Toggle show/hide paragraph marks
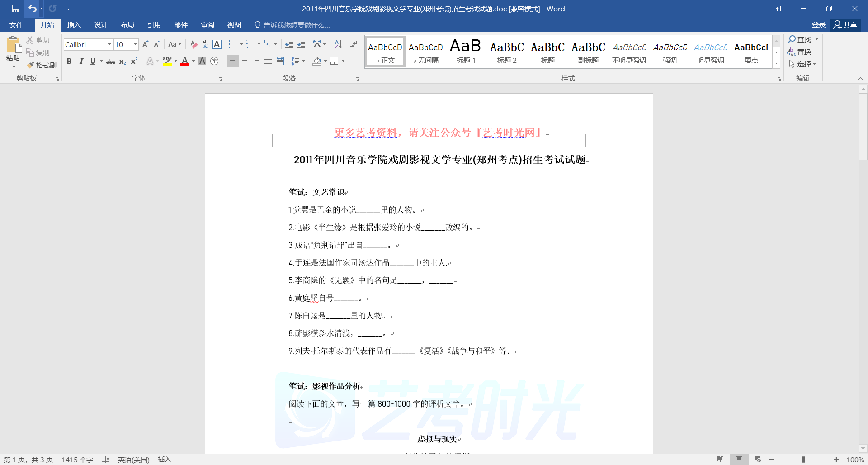This screenshot has height=465, width=868. [x=354, y=44]
